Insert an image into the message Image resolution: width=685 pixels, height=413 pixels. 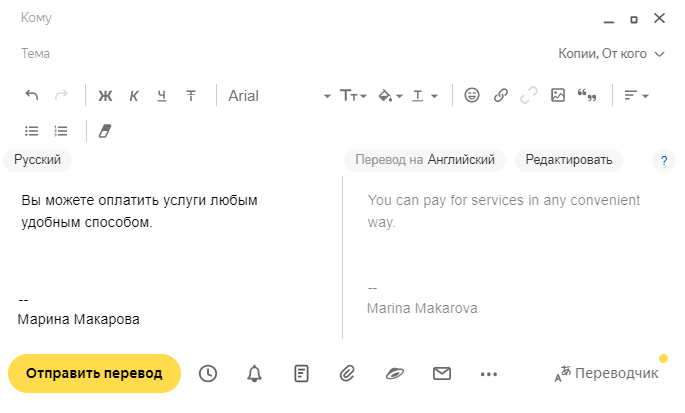pyautogui.click(x=558, y=96)
